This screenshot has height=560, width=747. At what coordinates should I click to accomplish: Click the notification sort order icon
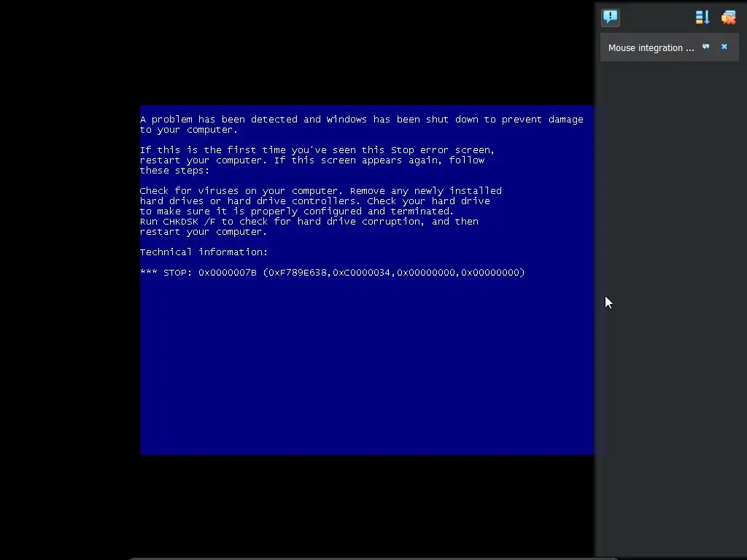703,17
